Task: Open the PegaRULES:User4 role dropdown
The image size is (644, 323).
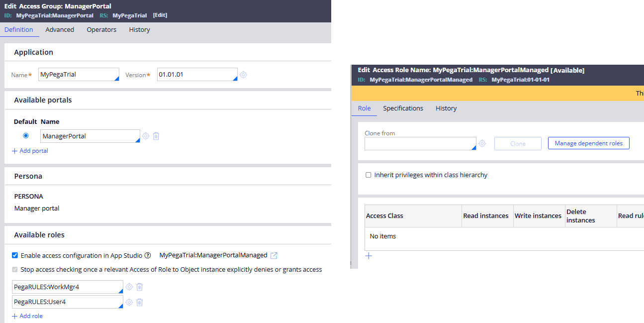Action: pos(68,302)
